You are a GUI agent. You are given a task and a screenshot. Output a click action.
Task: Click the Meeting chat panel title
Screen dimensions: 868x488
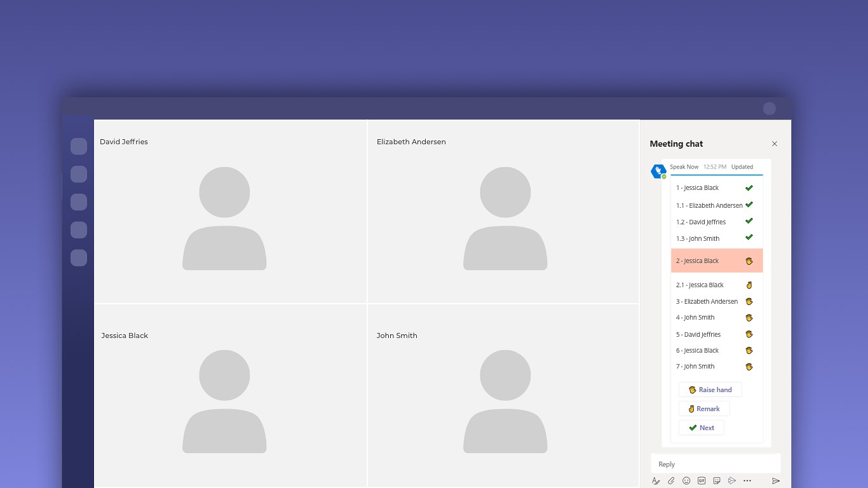[x=676, y=144]
